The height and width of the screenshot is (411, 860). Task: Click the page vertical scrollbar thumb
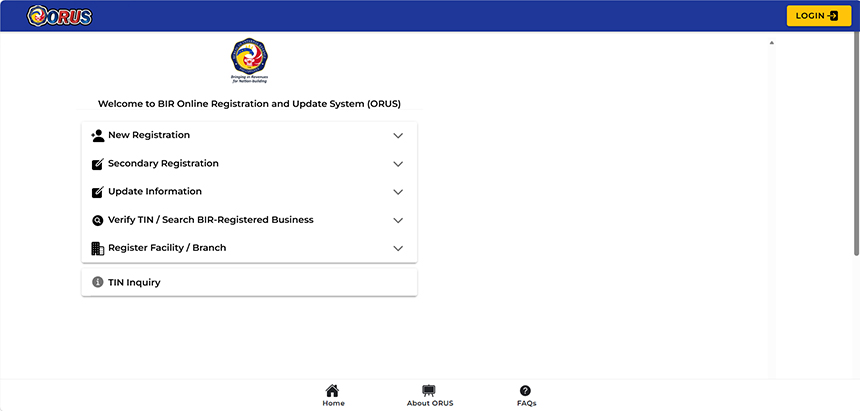(857, 144)
